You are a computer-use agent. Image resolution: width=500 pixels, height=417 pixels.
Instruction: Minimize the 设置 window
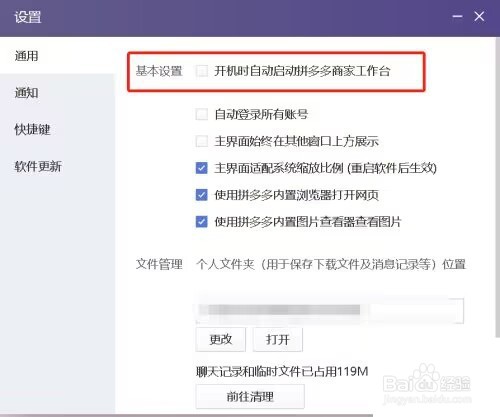click(457, 16)
